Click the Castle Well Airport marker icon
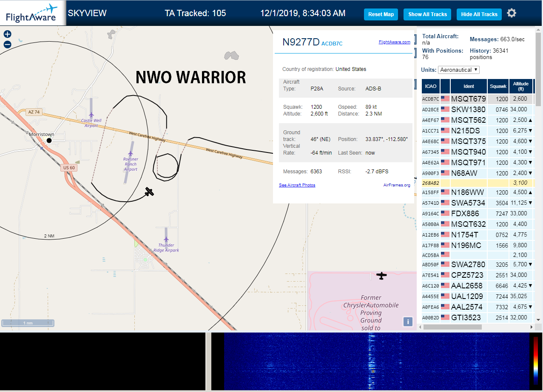Viewport: 543px width, 392px height. click(91, 115)
